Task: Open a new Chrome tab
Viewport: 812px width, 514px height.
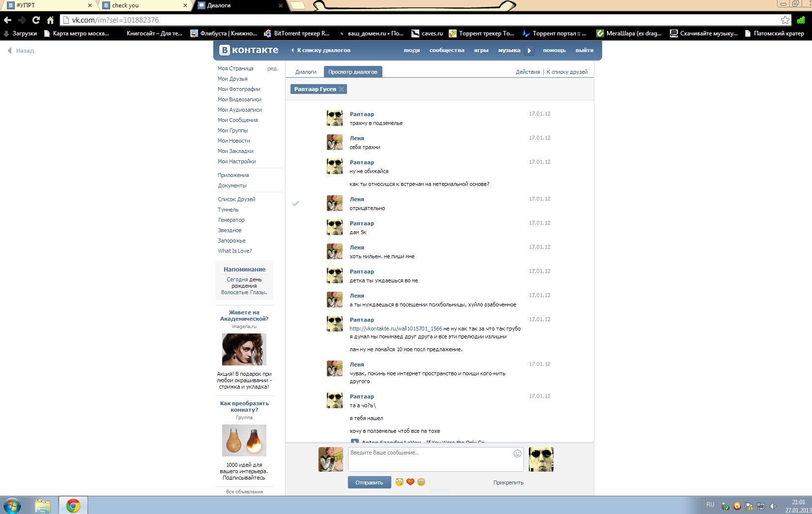Action: coord(298,5)
